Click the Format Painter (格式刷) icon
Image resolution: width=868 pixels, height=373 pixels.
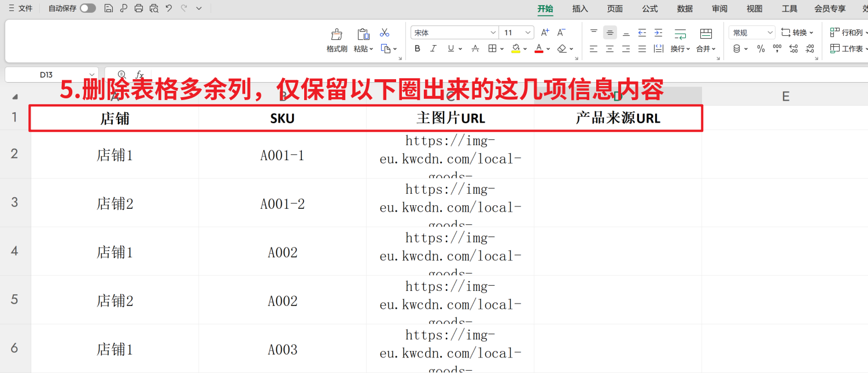pos(337,39)
